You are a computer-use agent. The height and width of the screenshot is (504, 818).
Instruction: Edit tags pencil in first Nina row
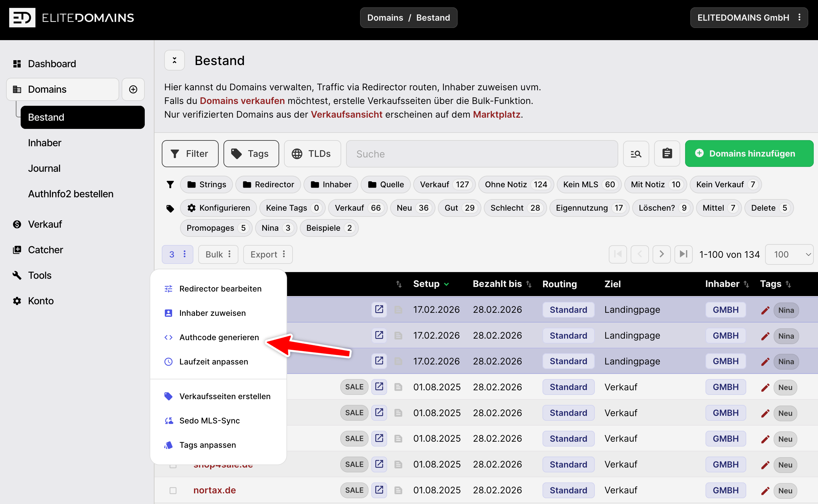coord(765,310)
